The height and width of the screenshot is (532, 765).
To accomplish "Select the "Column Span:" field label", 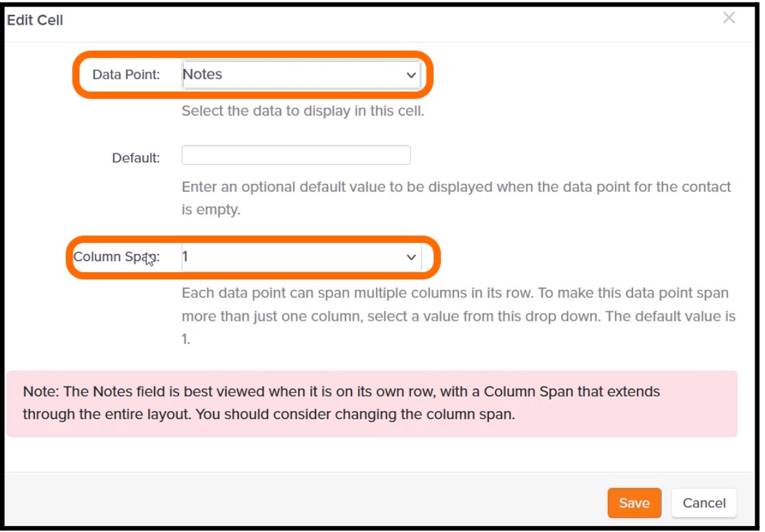I will coord(116,257).
